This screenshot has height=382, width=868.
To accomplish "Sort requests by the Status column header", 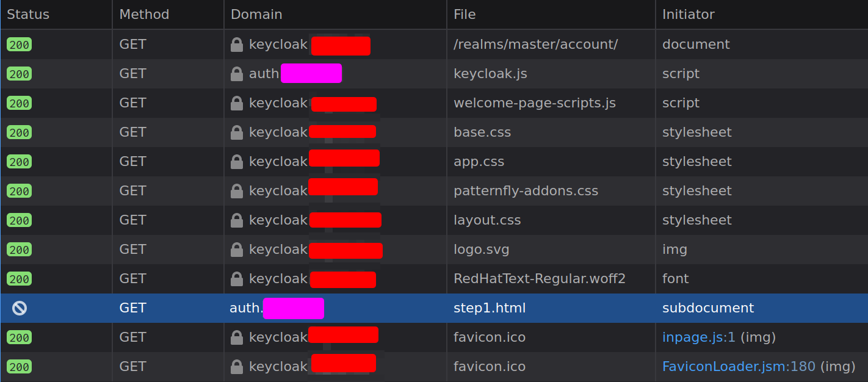I will (27, 14).
